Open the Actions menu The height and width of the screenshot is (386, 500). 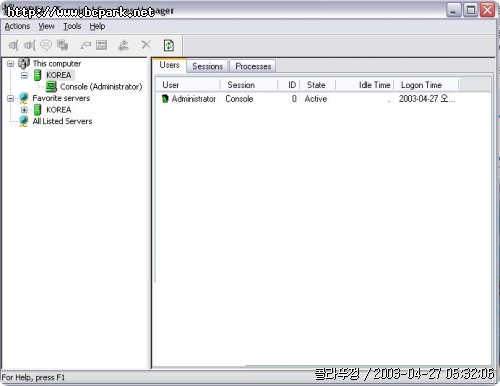(17, 26)
